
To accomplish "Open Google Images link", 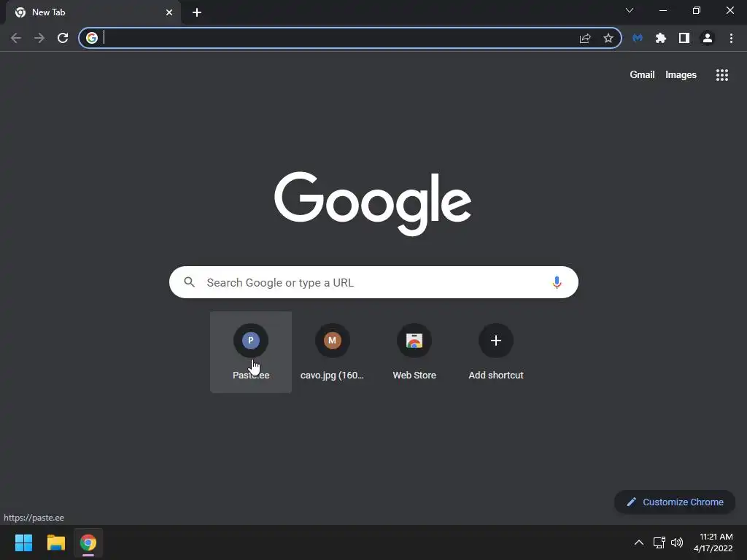I will point(681,75).
